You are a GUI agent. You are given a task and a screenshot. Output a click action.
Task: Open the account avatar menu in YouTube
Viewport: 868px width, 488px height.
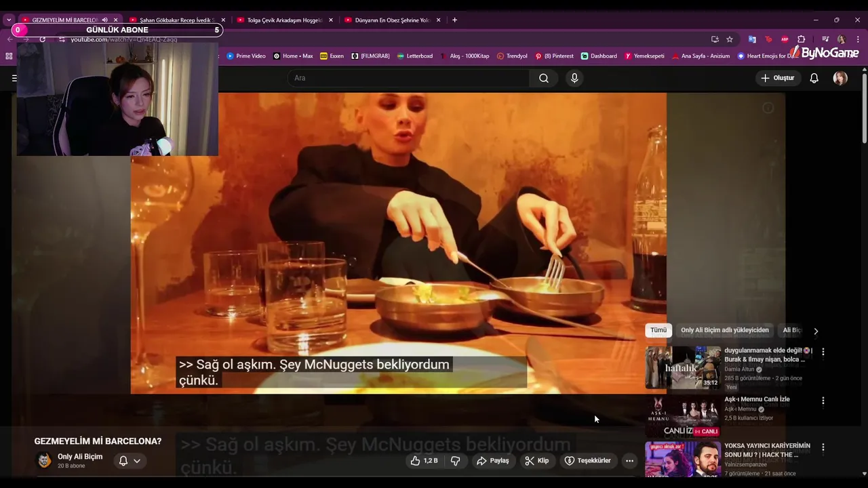point(840,78)
